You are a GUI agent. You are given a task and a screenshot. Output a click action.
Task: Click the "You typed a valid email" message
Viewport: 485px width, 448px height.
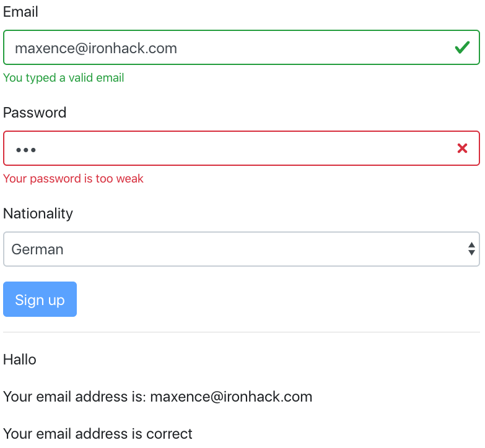(x=64, y=78)
